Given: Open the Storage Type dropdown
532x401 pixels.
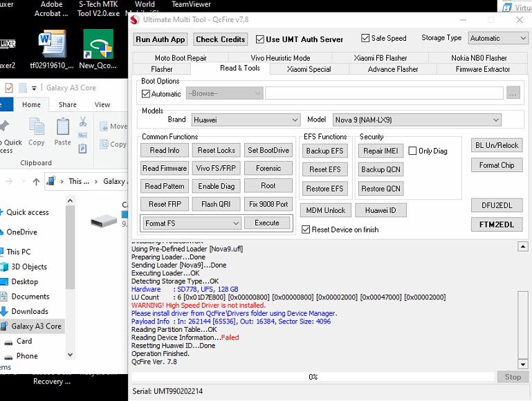Looking at the screenshot, I should pos(498,38).
